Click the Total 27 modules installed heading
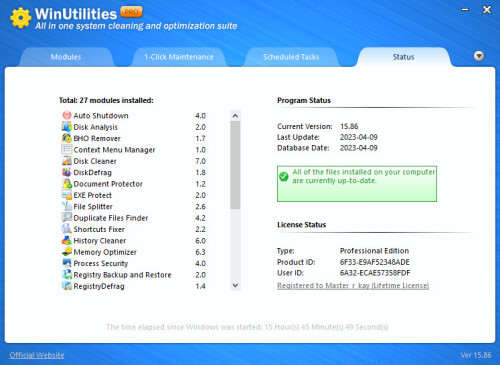Image resolution: width=500 pixels, height=365 pixels. [106, 100]
